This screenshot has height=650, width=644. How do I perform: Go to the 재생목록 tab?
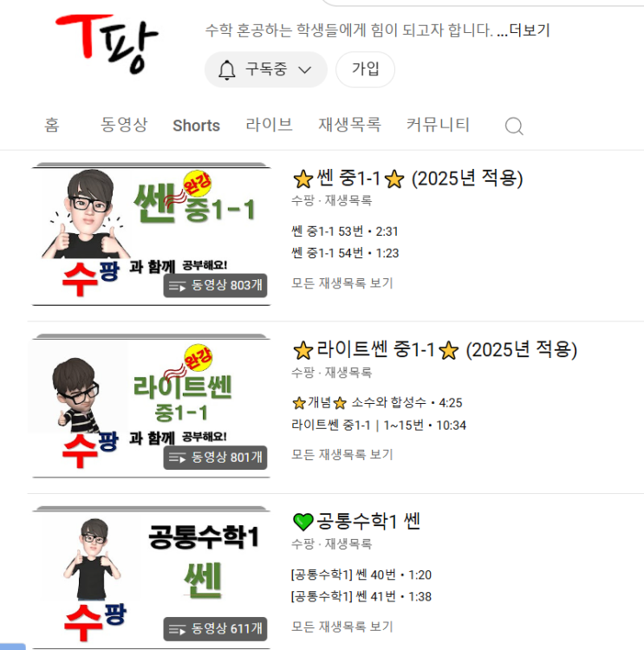pyautogui.click(x=349, y=125)
